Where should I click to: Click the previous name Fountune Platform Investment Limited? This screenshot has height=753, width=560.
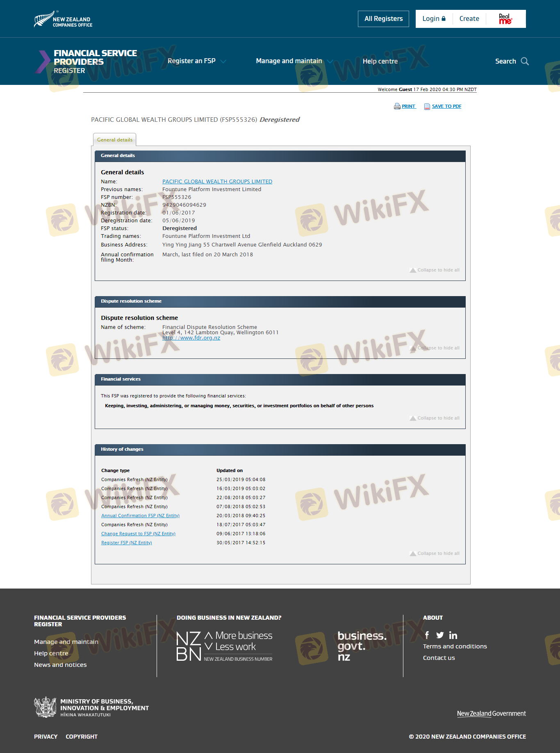point(212,189)
